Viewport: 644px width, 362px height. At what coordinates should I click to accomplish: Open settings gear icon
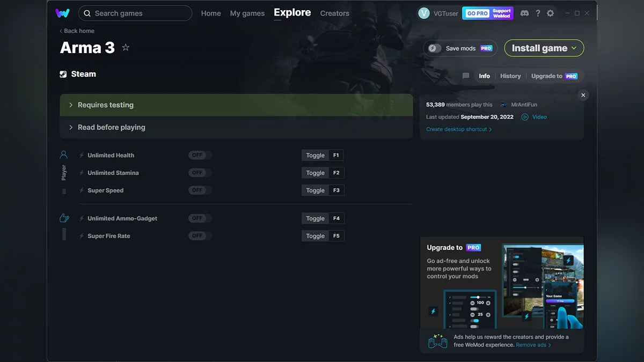[x=550, y=13]
